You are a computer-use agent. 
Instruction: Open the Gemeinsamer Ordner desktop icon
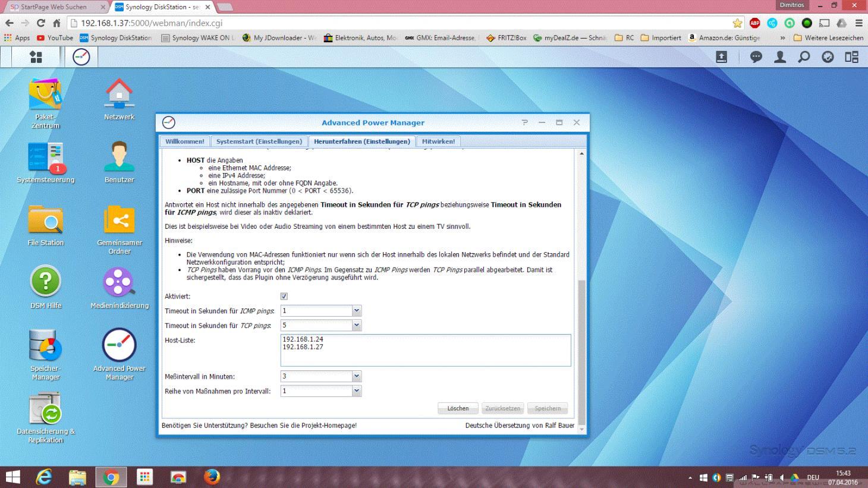coord(119,229)
